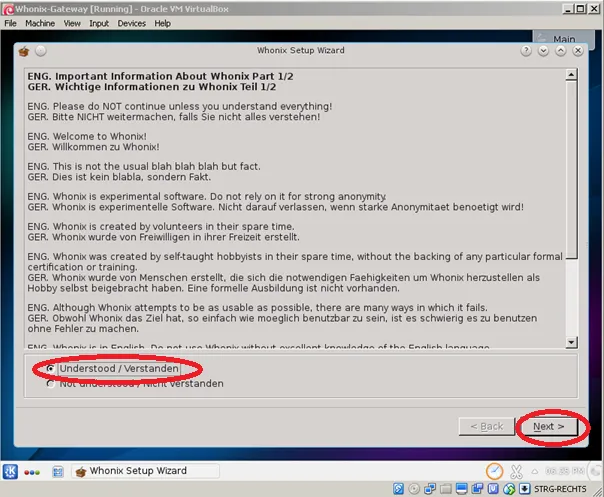This screenshot has width=604, height=497.
Task: Close the Whonix Setup Wizard dialog
Action: [x=578, y=50]
